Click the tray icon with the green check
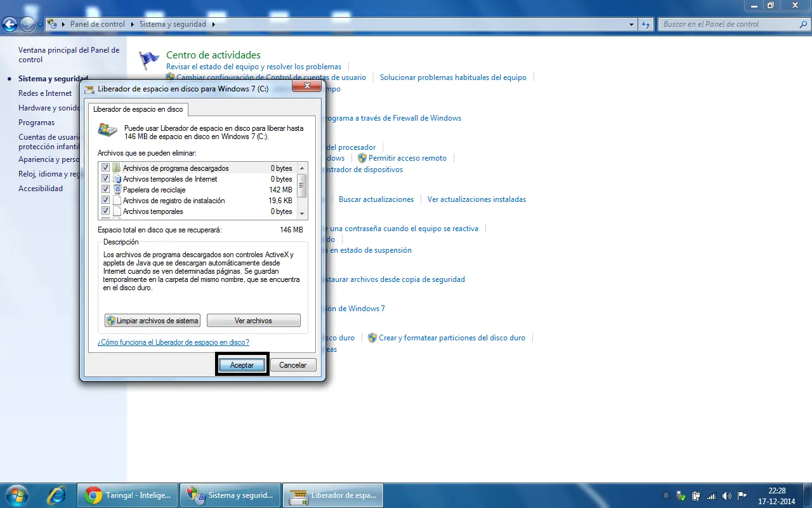The height and width of the screenshot is (508, 812). (x=681, y=495)
